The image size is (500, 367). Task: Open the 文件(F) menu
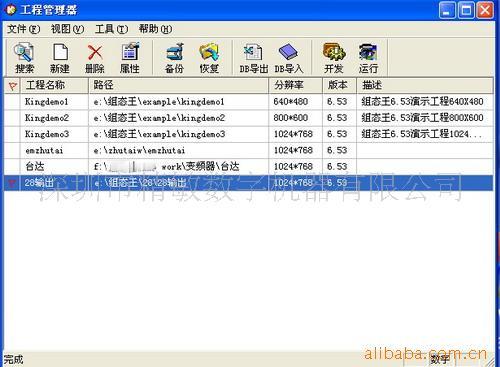(x=24, y=29)
